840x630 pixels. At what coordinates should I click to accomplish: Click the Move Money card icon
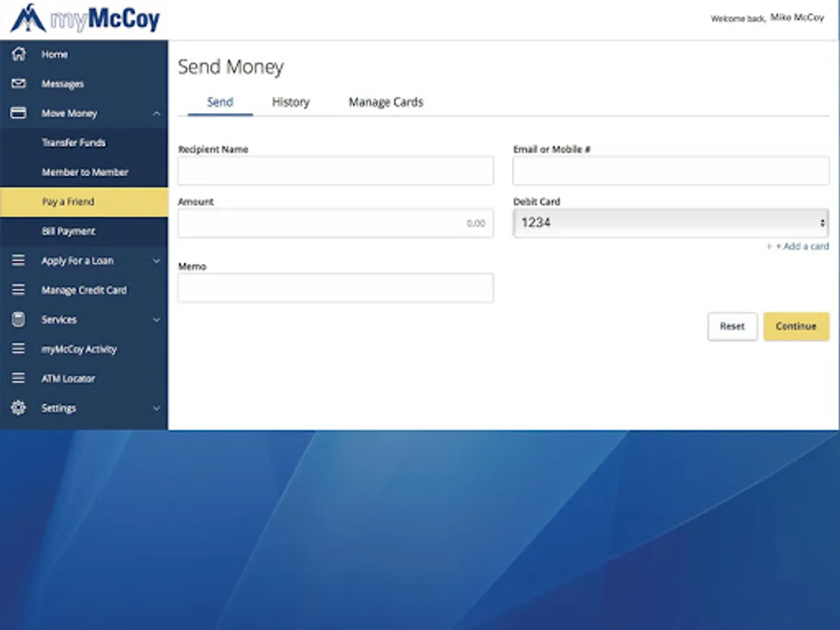click(19, 113)
